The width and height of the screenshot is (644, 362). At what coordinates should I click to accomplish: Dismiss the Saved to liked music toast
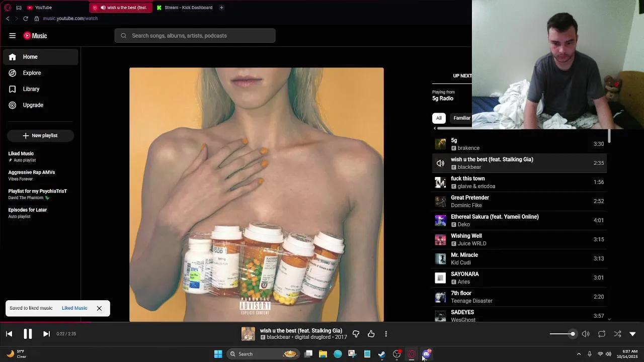[99, 308]
